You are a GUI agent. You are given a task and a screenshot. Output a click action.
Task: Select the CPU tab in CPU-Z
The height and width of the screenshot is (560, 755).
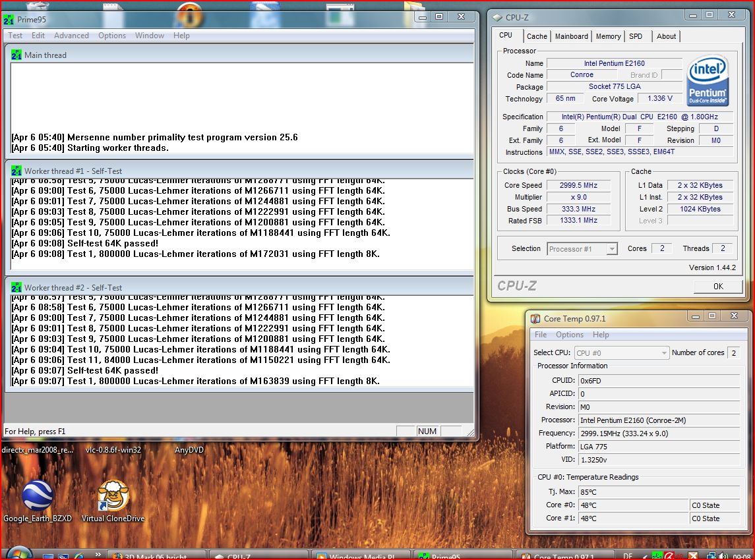coord(506,35)
